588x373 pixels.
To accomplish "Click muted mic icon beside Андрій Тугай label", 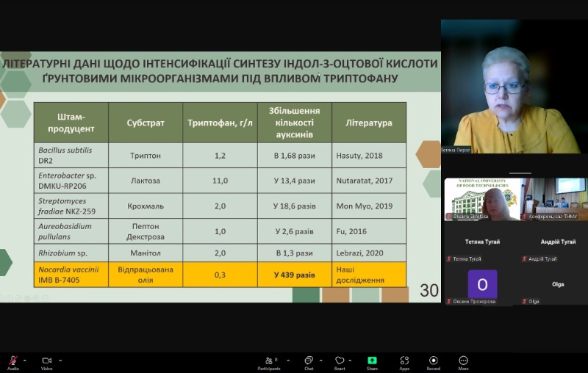I will point(525,258).
